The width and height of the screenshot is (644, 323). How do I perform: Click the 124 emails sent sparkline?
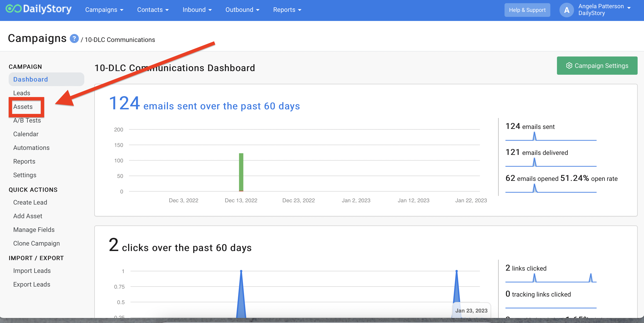tap(551, 136)
